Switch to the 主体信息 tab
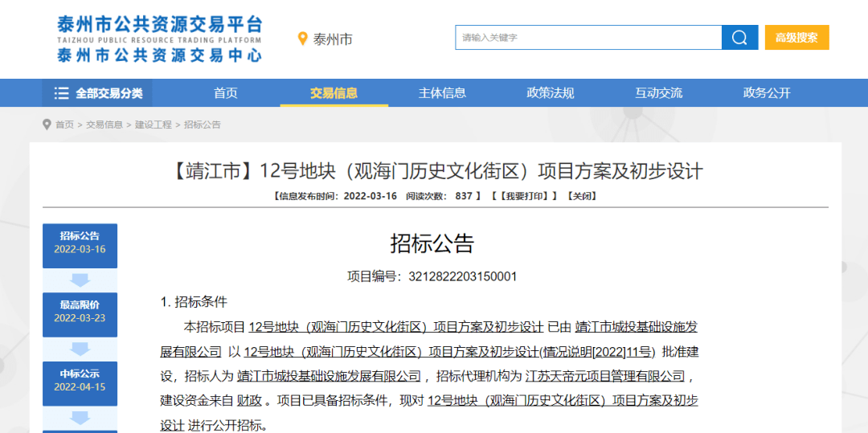This screenshot has width=868, height=433. click(442, 93)
